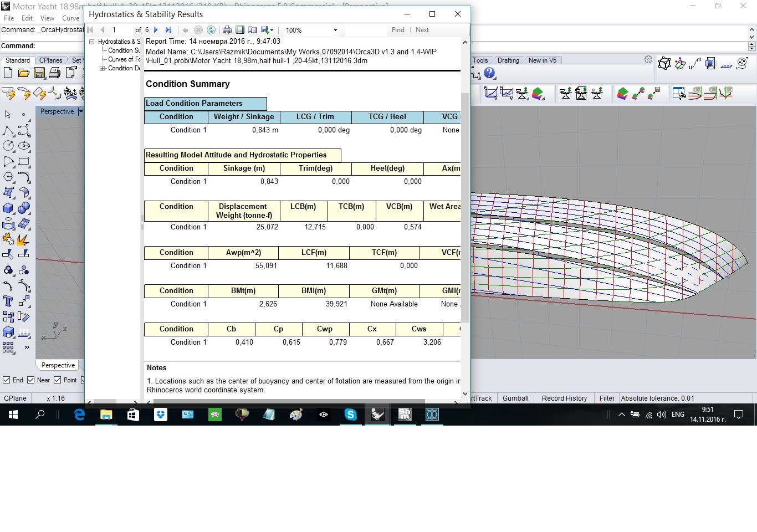Click the Print report icon
Screen dimensions: 757x532
[x=227, y=30]
